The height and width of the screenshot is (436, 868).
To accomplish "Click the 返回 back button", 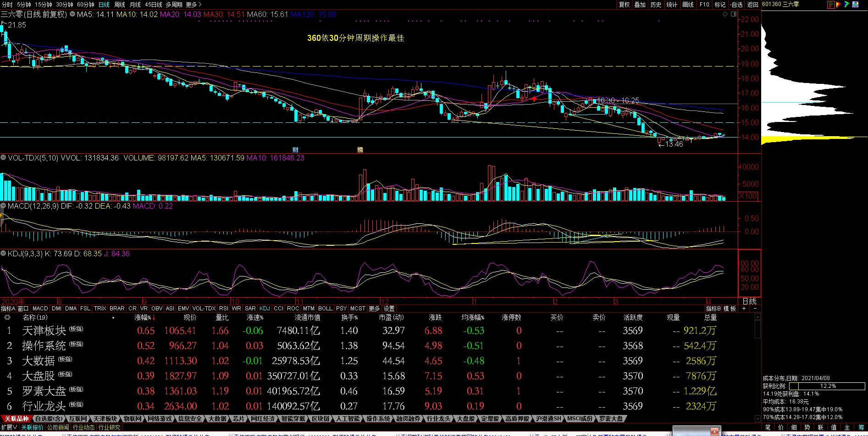I will (x=753, y=5).
